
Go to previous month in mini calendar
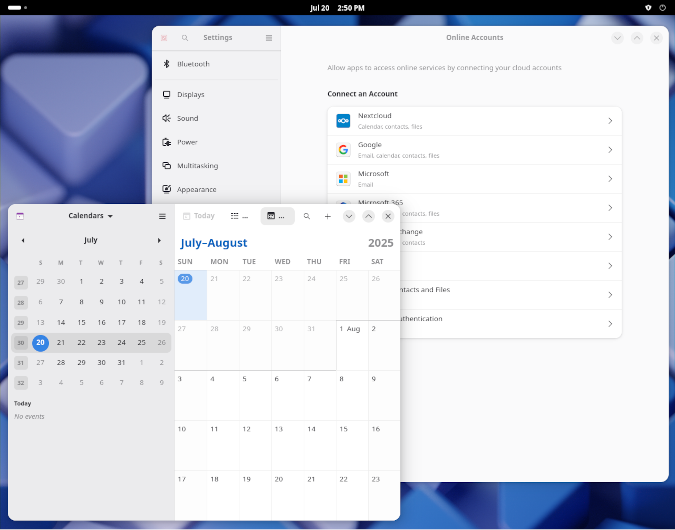click(23, 240)
